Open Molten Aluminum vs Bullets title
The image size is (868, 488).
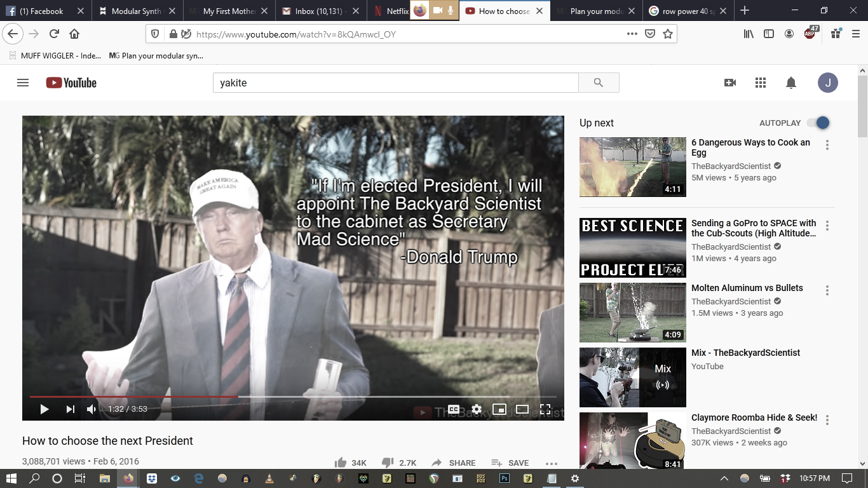click(x=747, y=288)
